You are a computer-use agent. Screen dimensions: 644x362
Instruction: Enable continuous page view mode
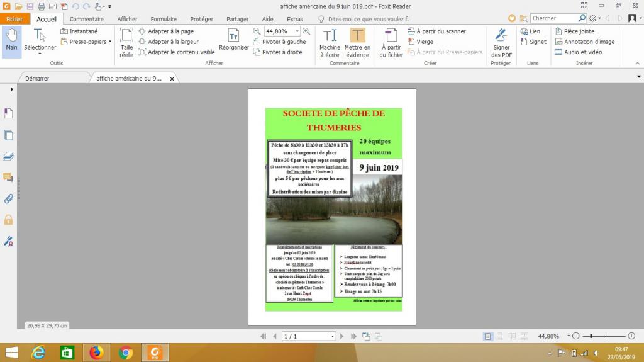[x=499, y=336]
